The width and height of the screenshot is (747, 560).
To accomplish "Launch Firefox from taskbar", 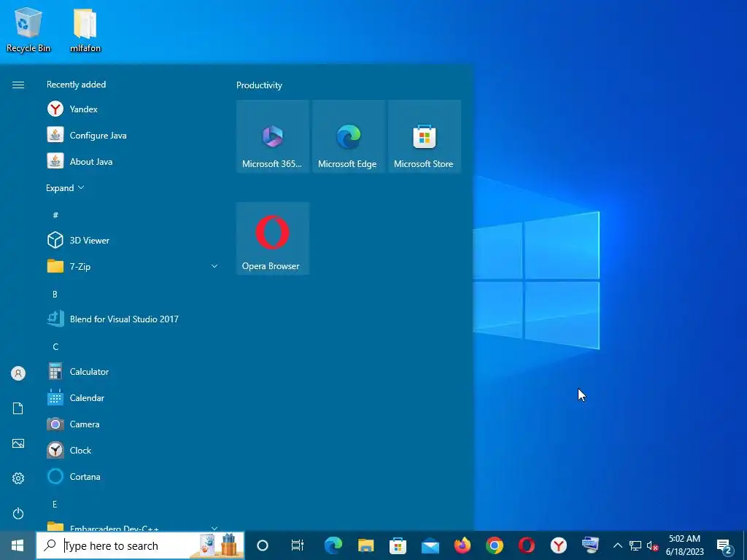I will (x=462, y=545).
